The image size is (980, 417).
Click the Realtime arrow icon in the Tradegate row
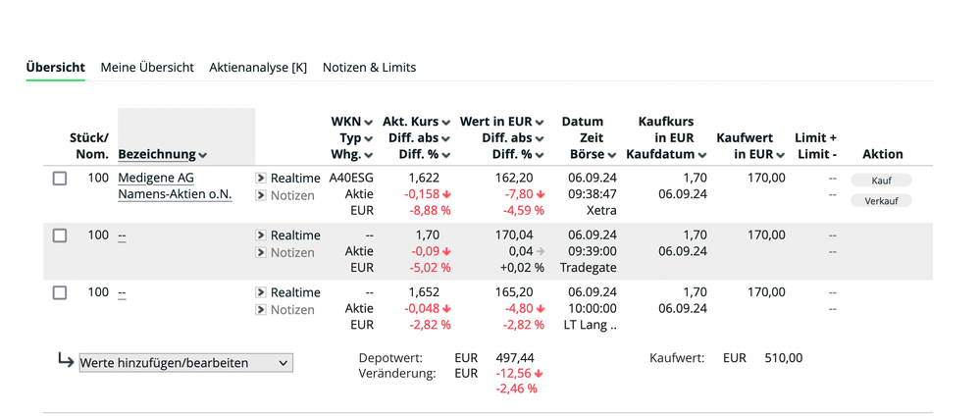(261, 235)
